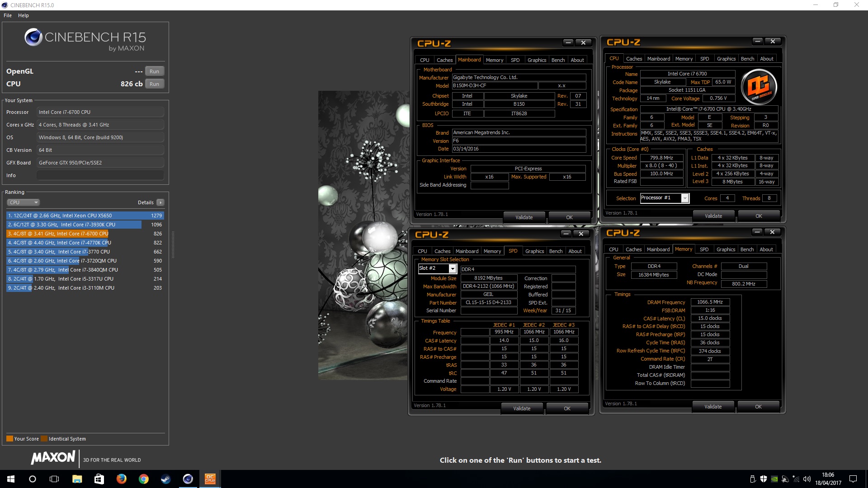The height and width of the screenshot is (488, 868).
Task: Click the Details arrow button in Ranking
Action: [x=160, y=202]
